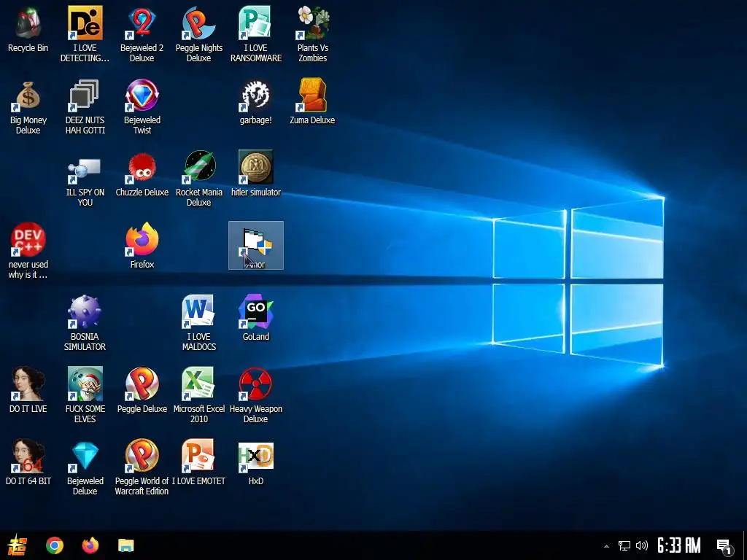747x560 pixels.
Task: Select the Recycle Bin desktop icon
Action: coord(28,23)
